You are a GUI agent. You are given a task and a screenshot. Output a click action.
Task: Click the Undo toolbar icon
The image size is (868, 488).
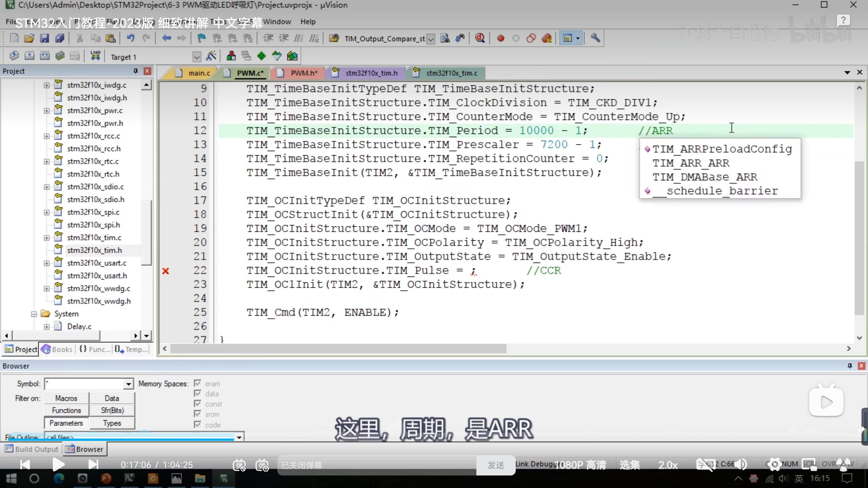tap(131, 38)
